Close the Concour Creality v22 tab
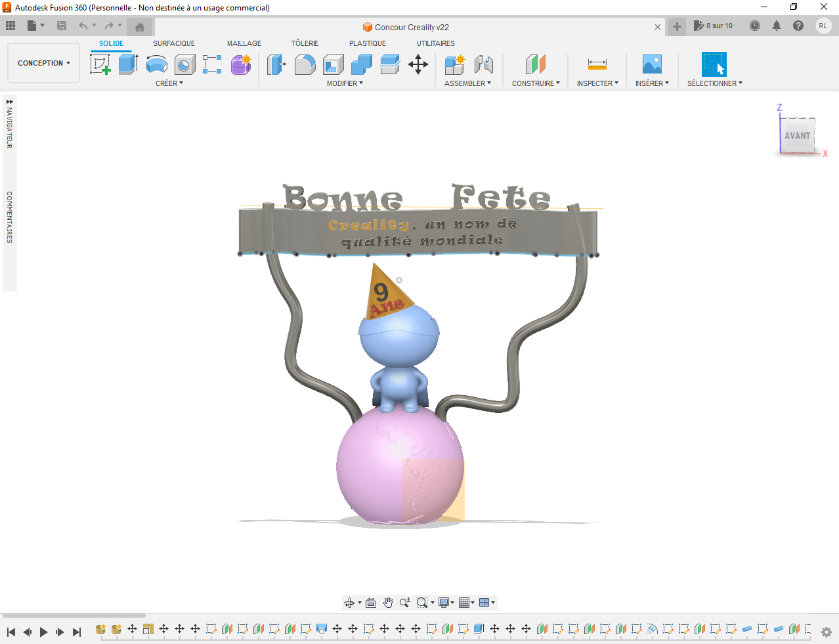This screenshot has width=839, height=644. coord(658,27)
